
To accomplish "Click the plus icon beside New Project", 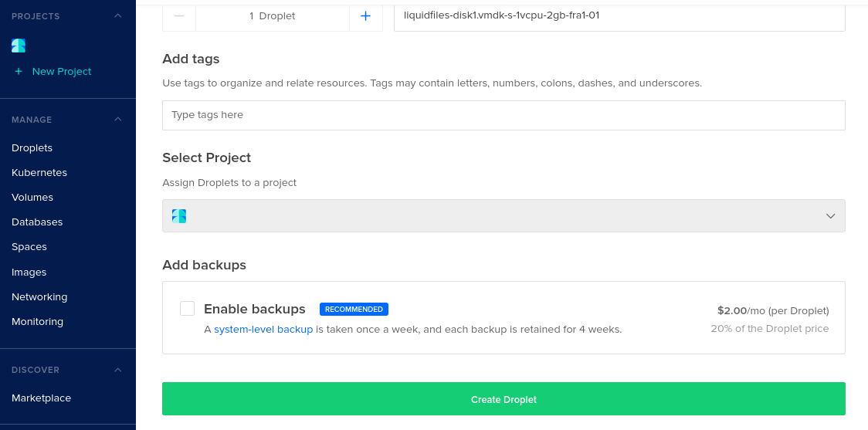I will [19, 71].
